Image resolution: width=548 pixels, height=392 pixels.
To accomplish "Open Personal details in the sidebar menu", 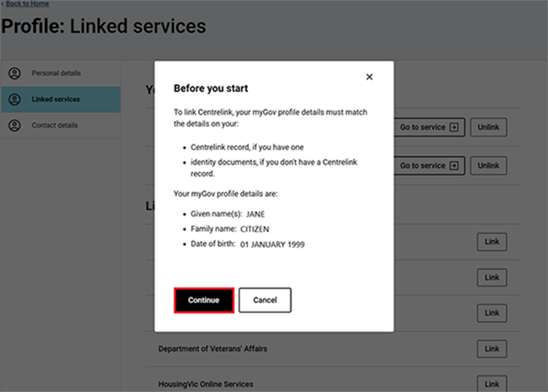I will 56,73.
